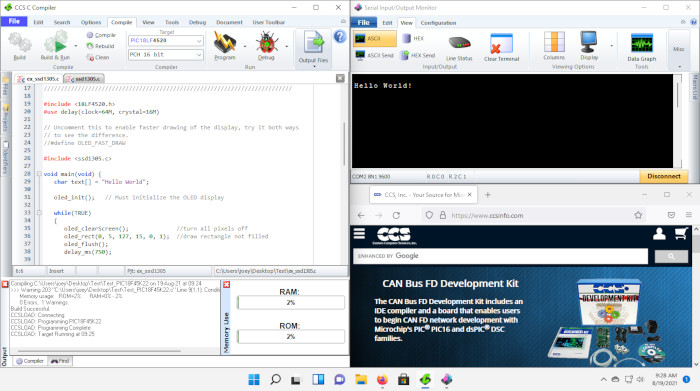Image resolution: width=700 pixels, height=391 pixels.
Task: Go back in Firefox
Action: pos(361,215)
